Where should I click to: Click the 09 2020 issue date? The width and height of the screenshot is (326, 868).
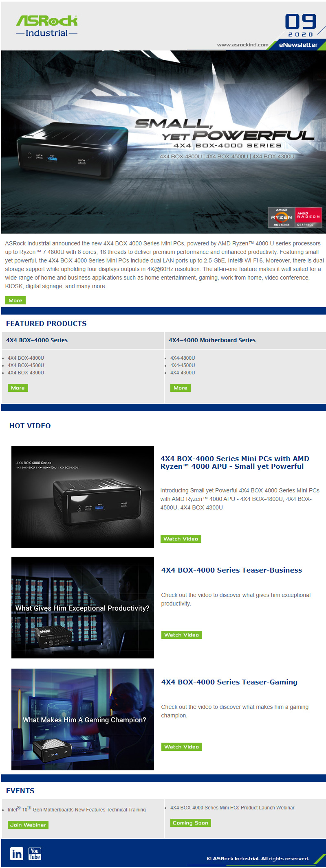[x=301, y=25]
